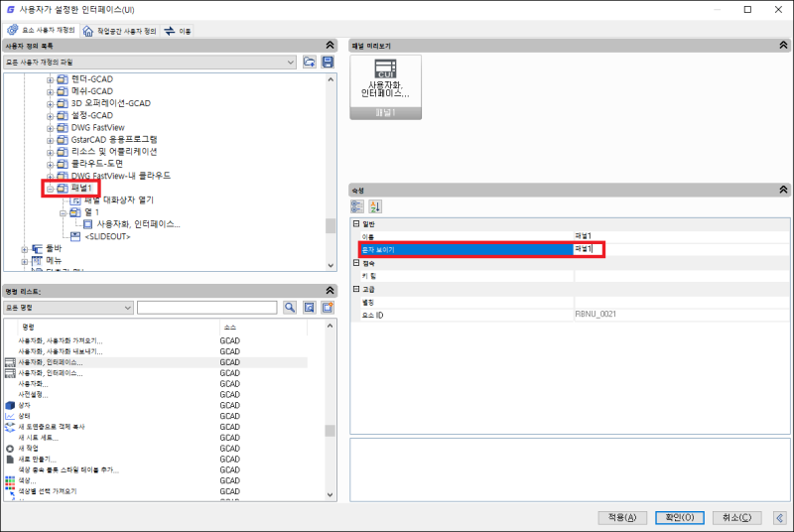Click the 색상 color grid icon
Viewport: 794px width, 532px height.
click(10, 480)
